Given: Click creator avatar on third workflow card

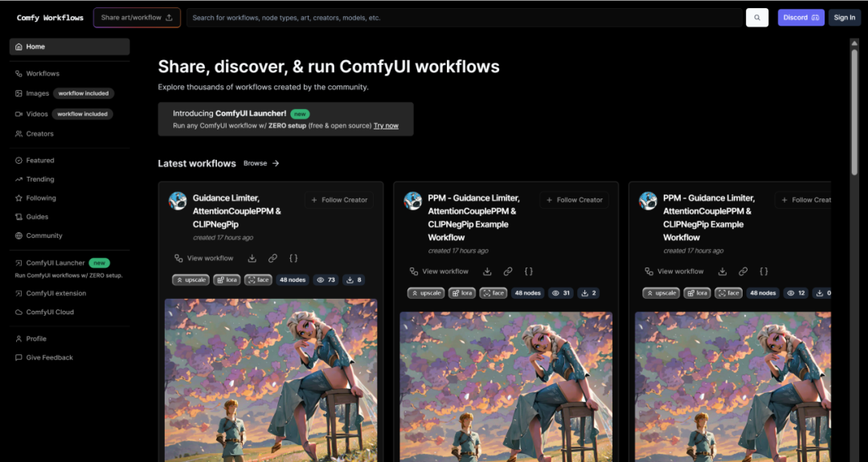Looking at the screenshot, I should click(x=649, y=201).
